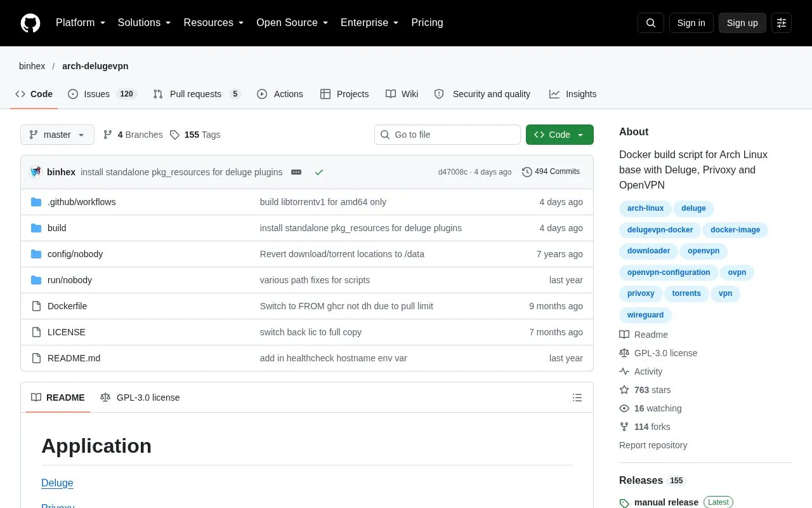Open the binhex owner link

point(32,66)
